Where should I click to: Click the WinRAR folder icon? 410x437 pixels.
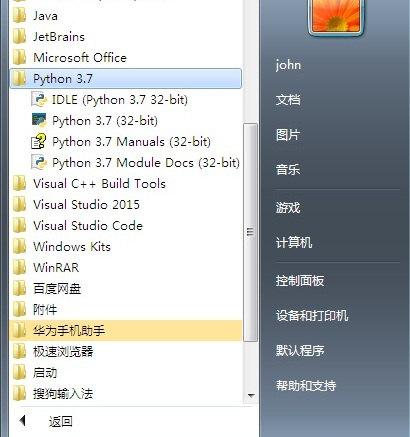tap(19, 268)
